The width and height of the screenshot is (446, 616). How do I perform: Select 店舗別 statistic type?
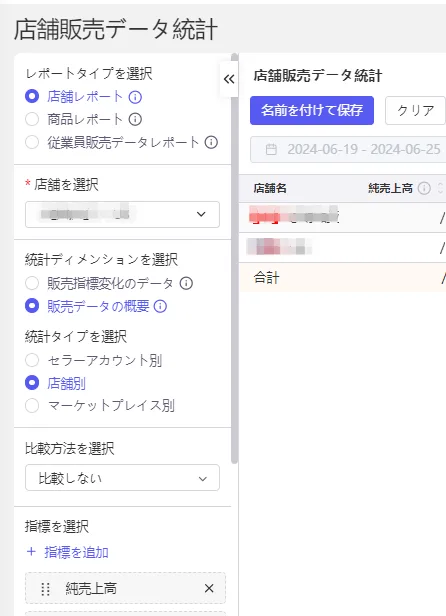pos(32,383)
